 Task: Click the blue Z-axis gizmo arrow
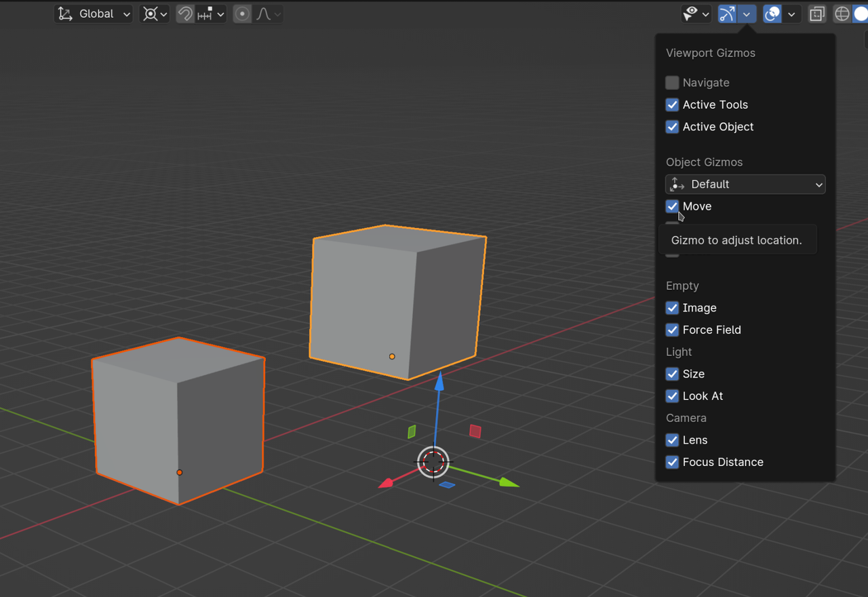tap(439, 383)
